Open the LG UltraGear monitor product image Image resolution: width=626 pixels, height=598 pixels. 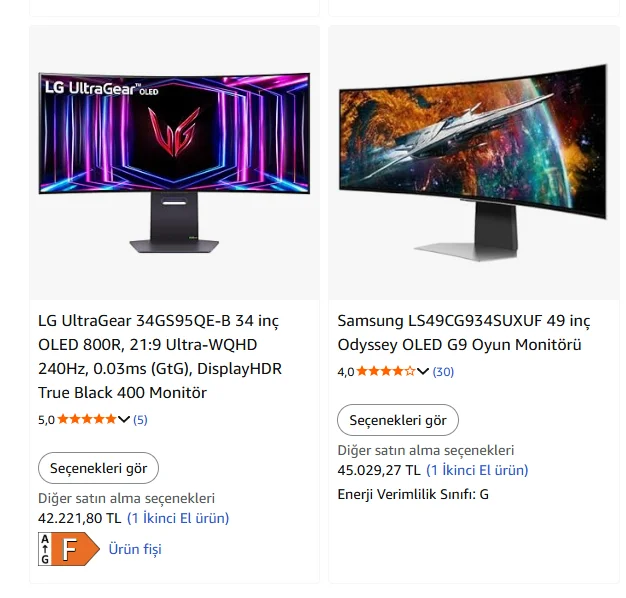coord(174,162)
